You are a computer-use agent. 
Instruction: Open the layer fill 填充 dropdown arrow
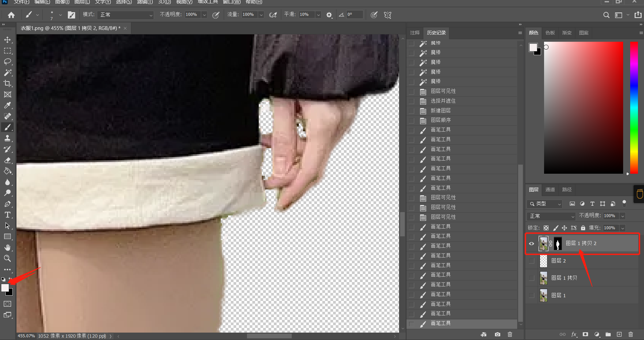tap(622, 228)
